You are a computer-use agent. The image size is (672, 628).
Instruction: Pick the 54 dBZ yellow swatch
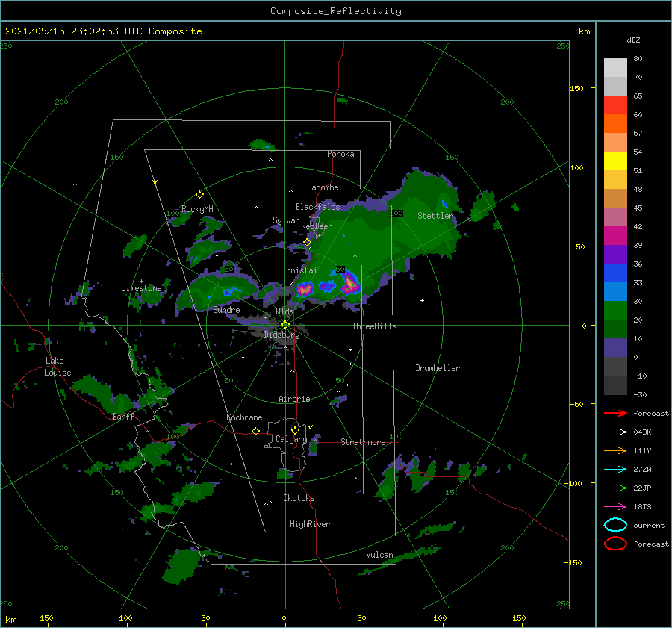(x=615, y=161)
